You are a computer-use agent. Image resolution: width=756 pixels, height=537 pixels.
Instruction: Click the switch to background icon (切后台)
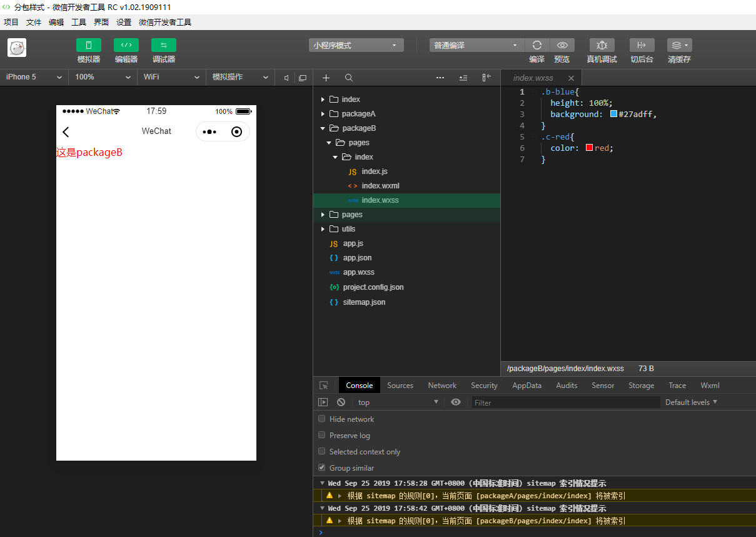point(642,45)
